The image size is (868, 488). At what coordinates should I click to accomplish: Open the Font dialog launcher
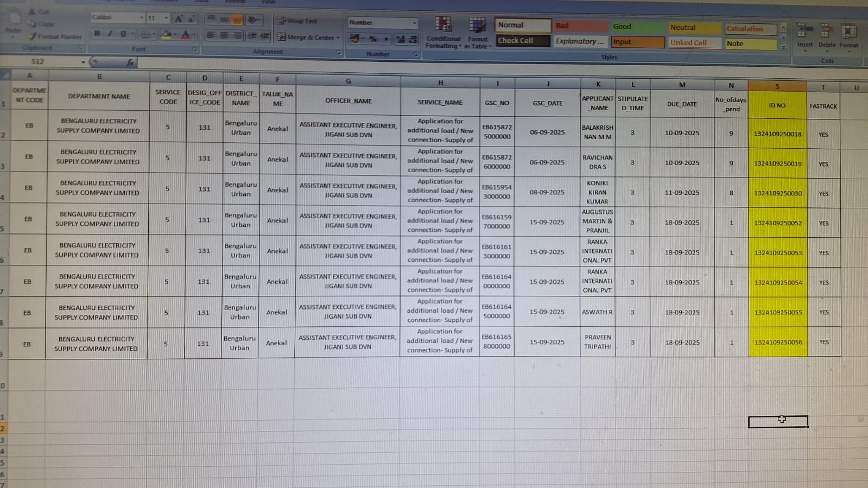[194, 50]
